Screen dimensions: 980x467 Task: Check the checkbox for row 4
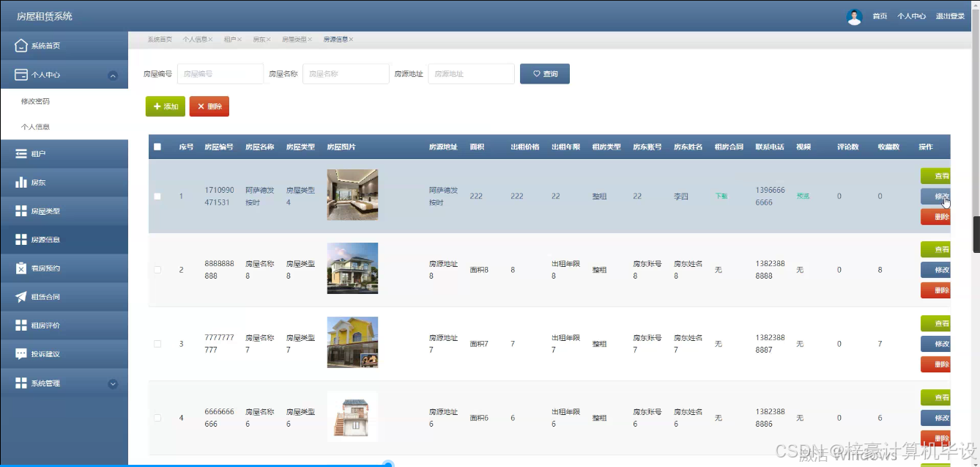pos(157,418)
